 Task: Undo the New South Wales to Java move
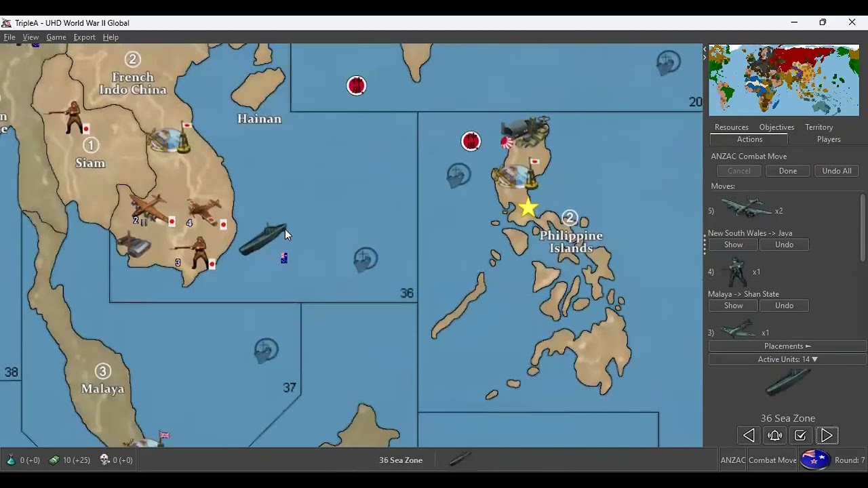[x=784, y=245]
